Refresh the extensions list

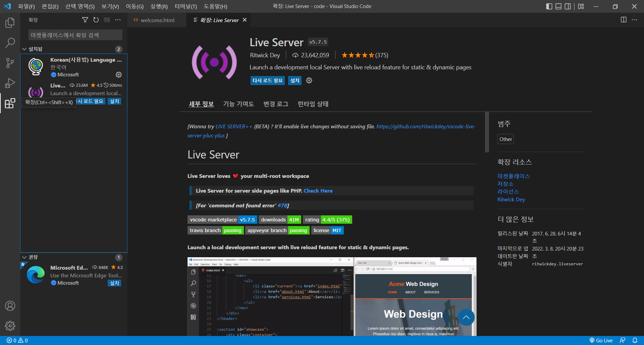96,20
